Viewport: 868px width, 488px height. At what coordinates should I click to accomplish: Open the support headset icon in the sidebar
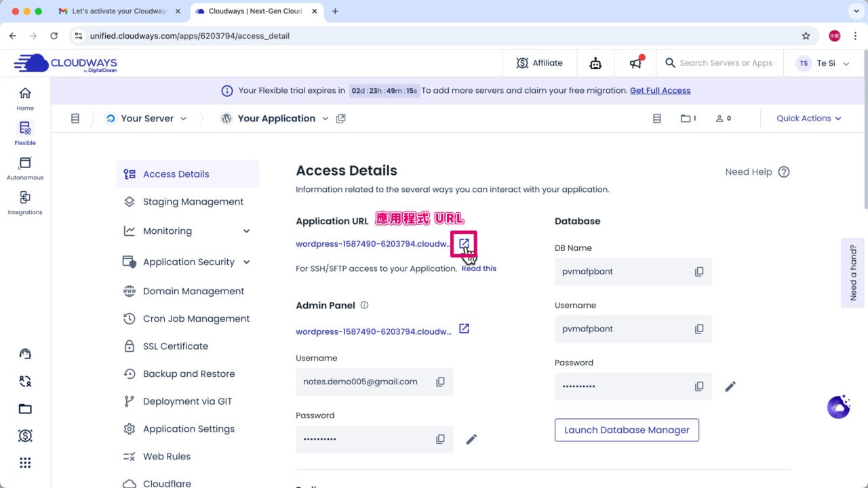coord(24,353)
